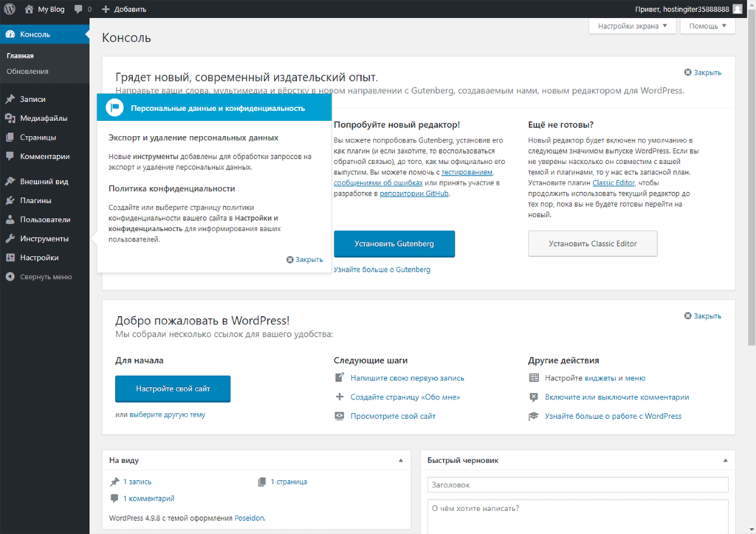Click the 1 комментарий count link

[x=148, y=499]
